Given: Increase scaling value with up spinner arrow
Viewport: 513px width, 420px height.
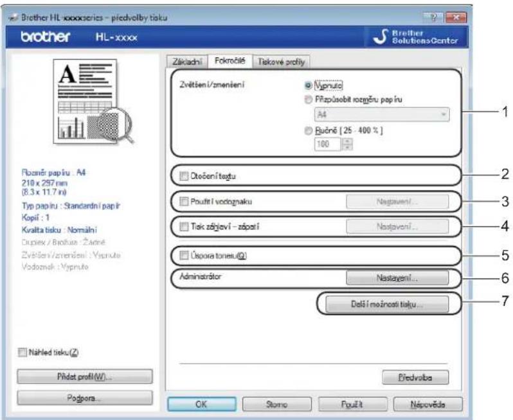Looking at the screenshot, I should point(347,141).
